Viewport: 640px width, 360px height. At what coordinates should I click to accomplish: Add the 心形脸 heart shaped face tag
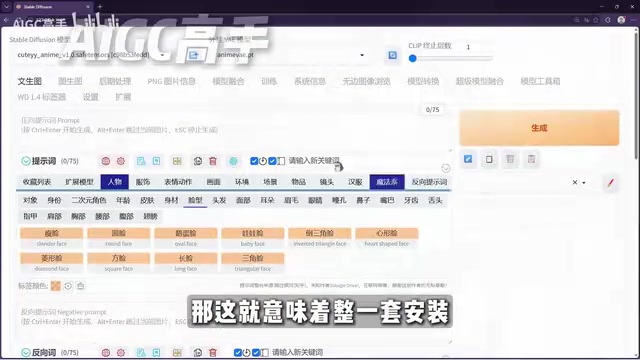coord(387,238)
